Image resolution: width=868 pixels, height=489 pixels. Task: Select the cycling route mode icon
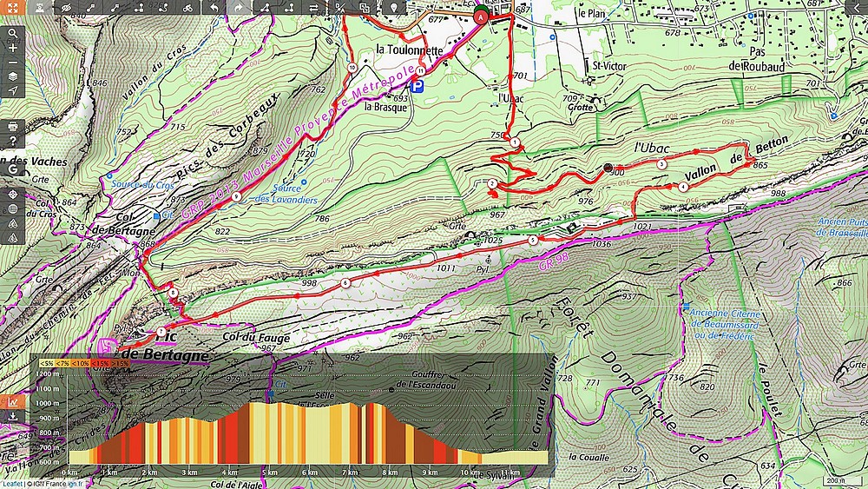(x=187, y=7)
